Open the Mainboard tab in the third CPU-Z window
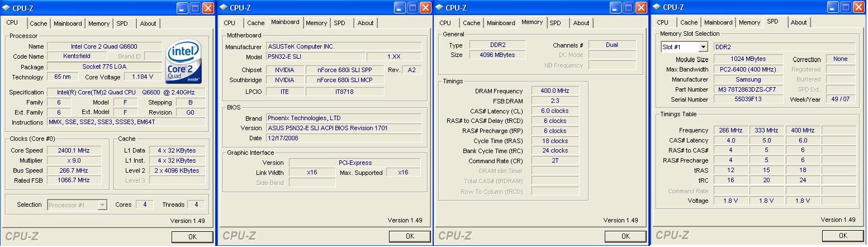Viewport: 868px width, 247px height. [x=501, y=23]
